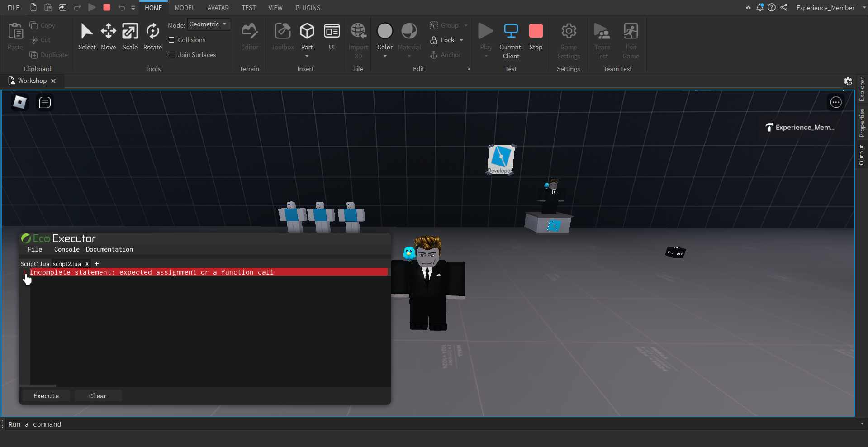Screen dimensions: 868x447
Task: Open the Toolbox panel
Action: [x=283, y=37]
